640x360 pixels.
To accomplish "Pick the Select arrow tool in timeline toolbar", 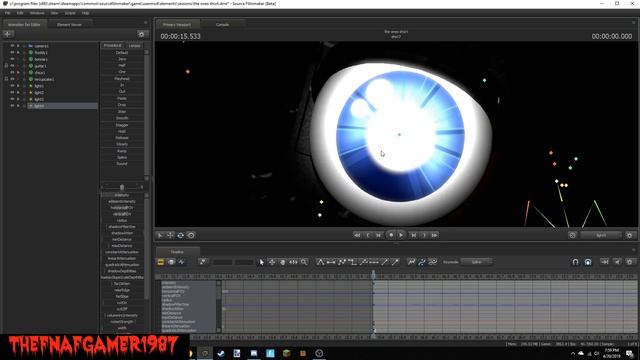I will (262, 262).
